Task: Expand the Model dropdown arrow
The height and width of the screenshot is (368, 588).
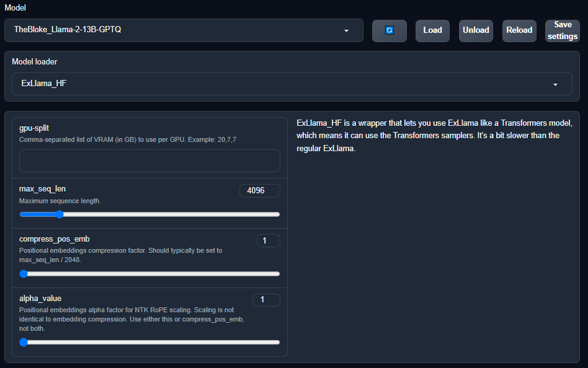Action: (346, 30)
